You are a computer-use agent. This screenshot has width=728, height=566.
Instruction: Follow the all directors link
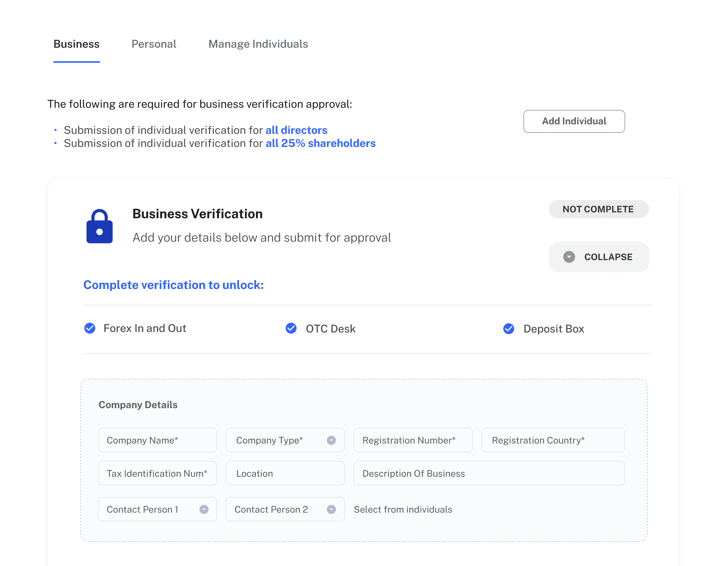point(296,130)
